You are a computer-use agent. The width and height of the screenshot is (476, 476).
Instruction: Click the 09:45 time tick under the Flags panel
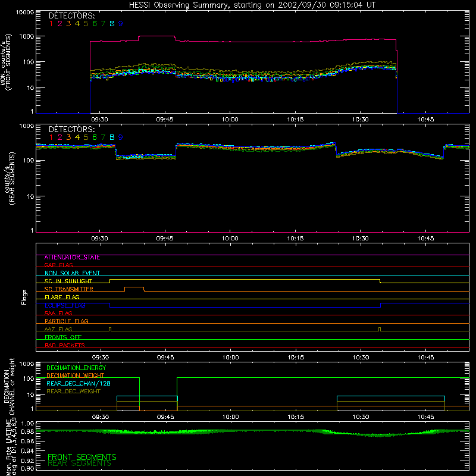click(x=165, y=358)
